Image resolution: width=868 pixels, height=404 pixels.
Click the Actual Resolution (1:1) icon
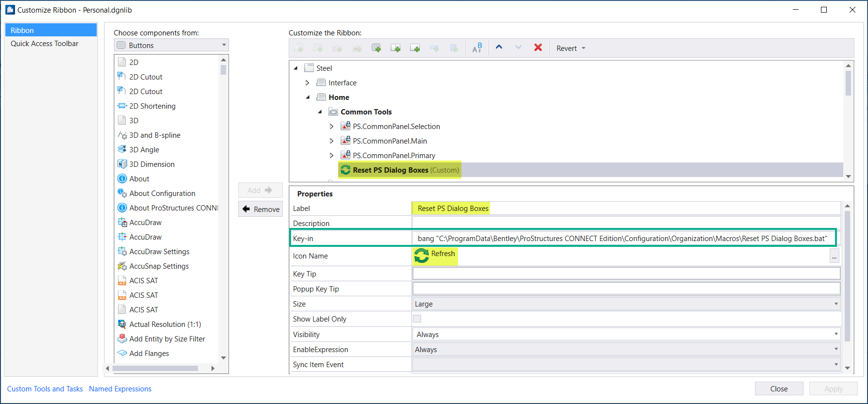[122, 324]
